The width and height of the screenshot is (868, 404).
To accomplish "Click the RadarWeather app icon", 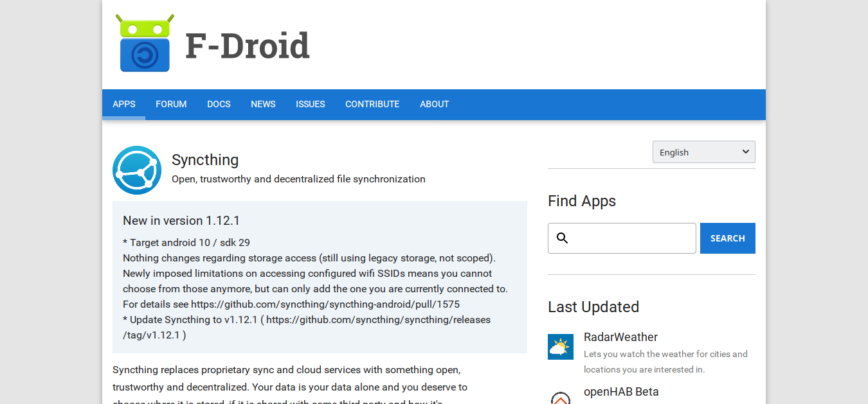I will [x=561, y=347].
